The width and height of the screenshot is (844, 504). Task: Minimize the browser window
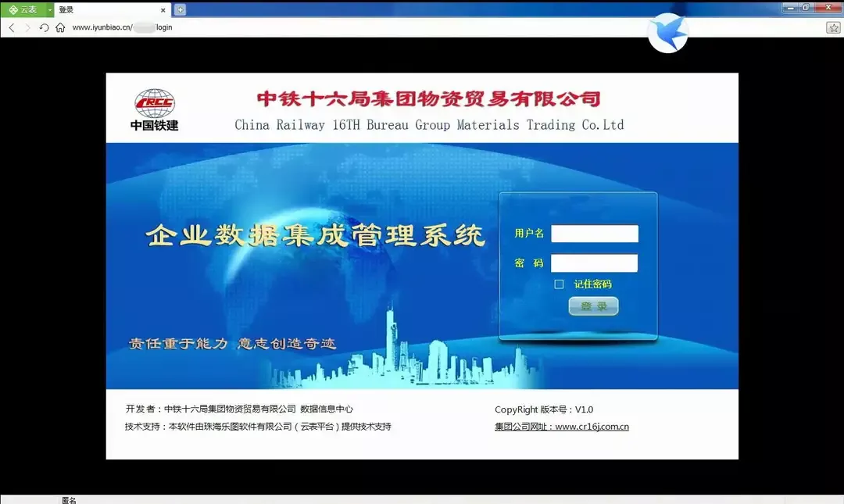click(791, 8)
